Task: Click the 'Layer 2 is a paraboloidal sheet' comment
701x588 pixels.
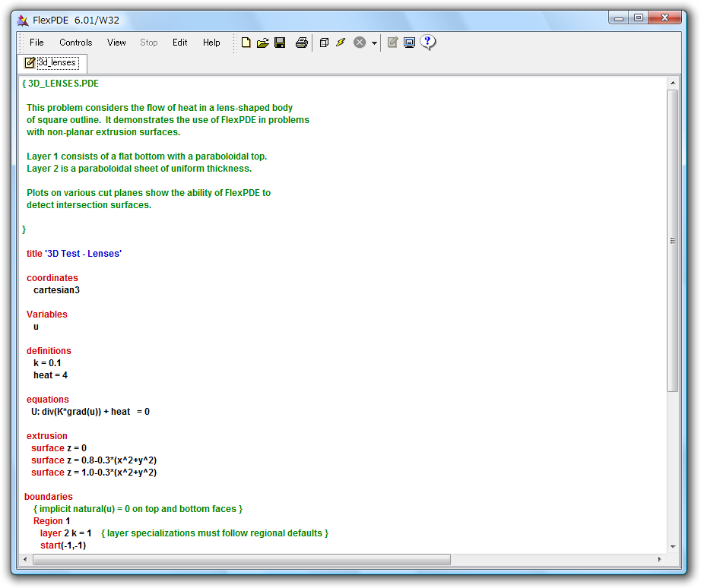Action: pos(139,169)
